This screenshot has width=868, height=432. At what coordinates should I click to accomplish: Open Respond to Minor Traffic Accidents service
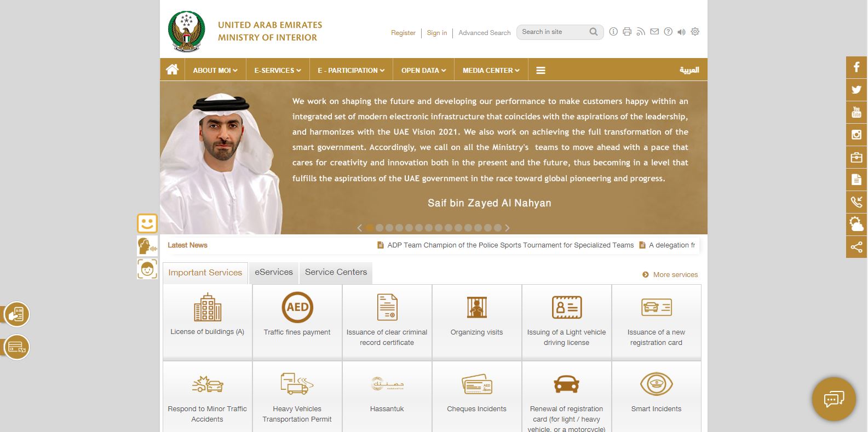tap(207, 397)
